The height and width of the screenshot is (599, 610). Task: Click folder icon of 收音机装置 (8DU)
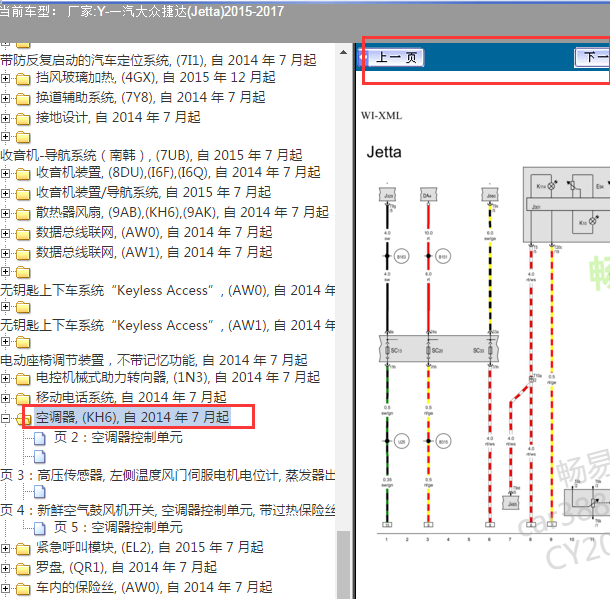(x=23, y=174)
